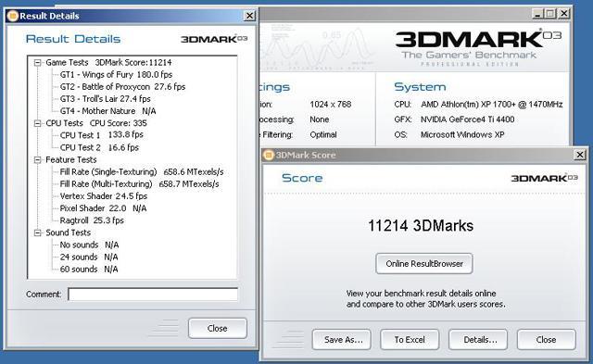Close the Result Details window with the X

pyautogui.click(x=249, y=16)
